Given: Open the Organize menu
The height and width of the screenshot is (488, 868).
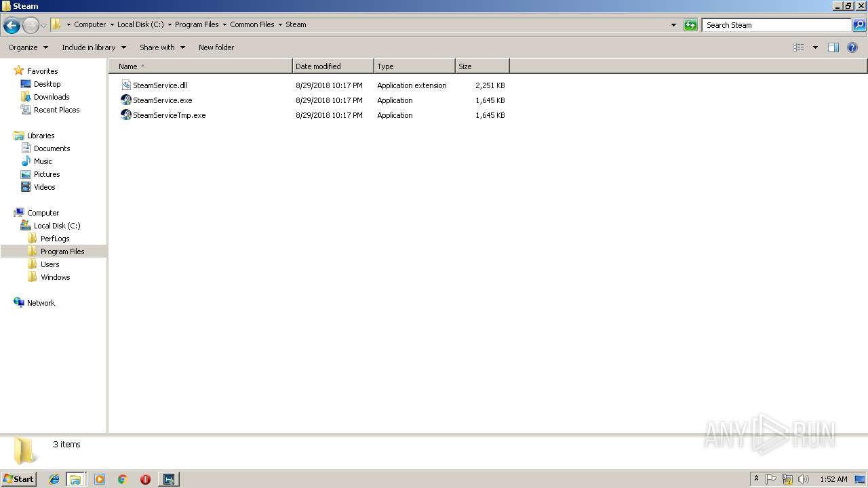Looking at the screenshot, I should pyautogui.click(x=28, y=47).
